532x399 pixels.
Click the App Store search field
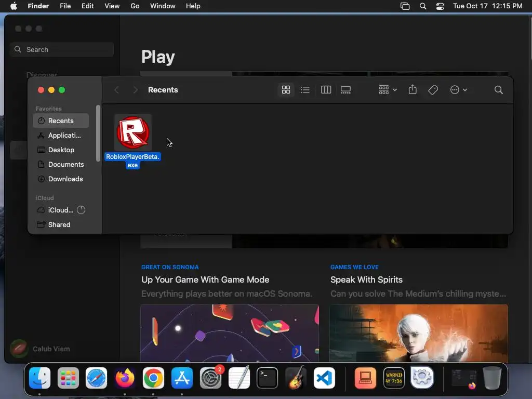[62, 49]
